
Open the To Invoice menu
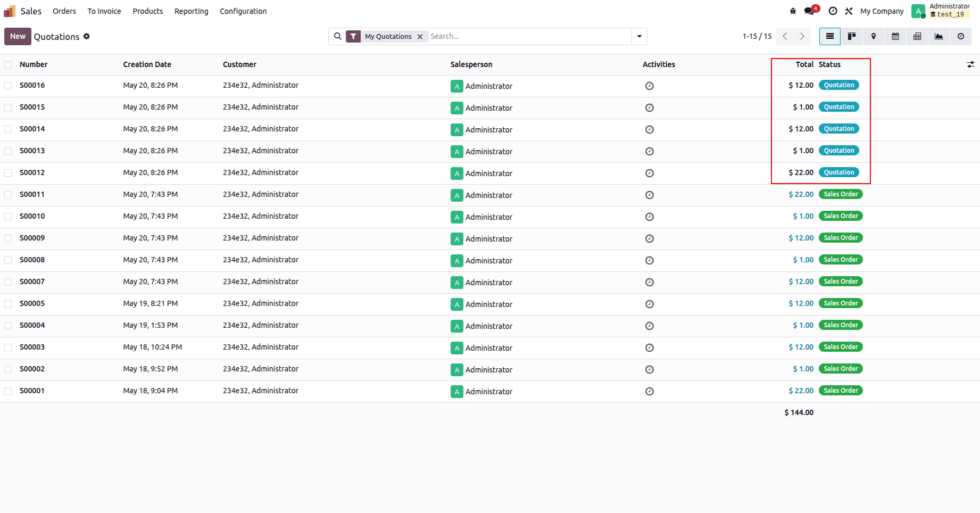click(104, 11)
